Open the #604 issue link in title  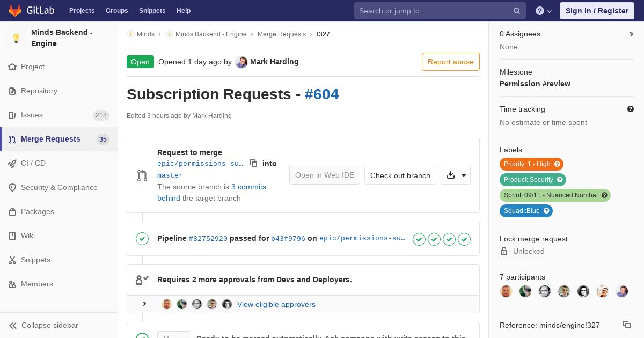click(321, 94)
